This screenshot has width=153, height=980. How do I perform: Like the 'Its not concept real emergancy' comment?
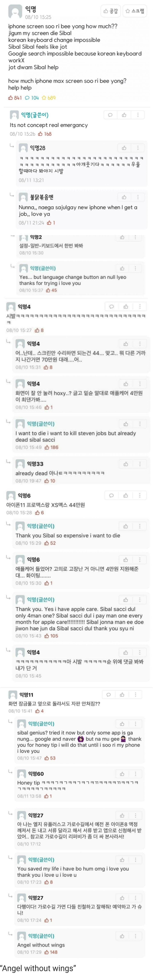point(124,115)
